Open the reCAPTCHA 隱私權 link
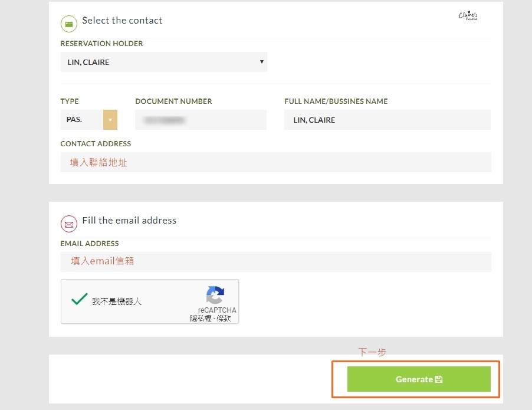The image size is (532, 410). 200,319
